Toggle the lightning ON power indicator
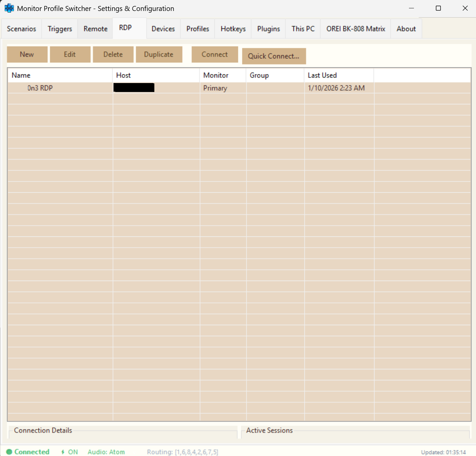 [x=69, y=452]
